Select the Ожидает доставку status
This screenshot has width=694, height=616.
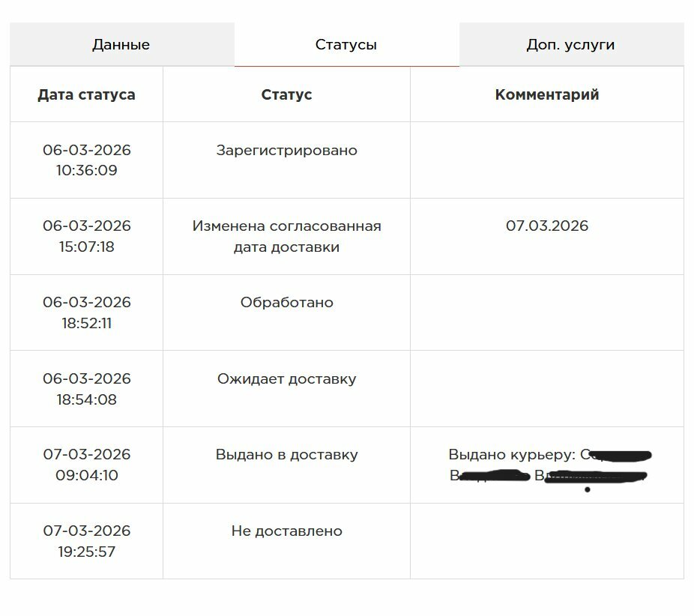(x=286, y=379)
